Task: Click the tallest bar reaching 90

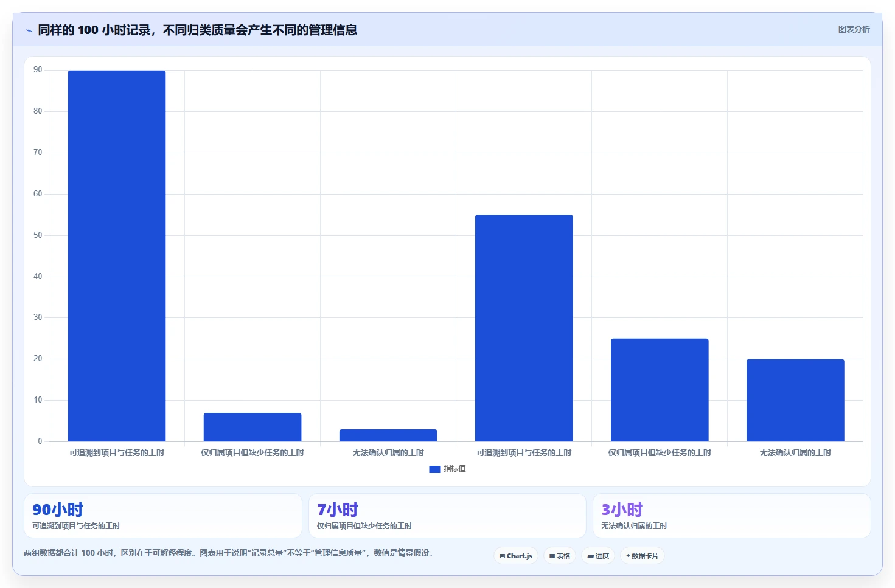Action: click(117, 256)
